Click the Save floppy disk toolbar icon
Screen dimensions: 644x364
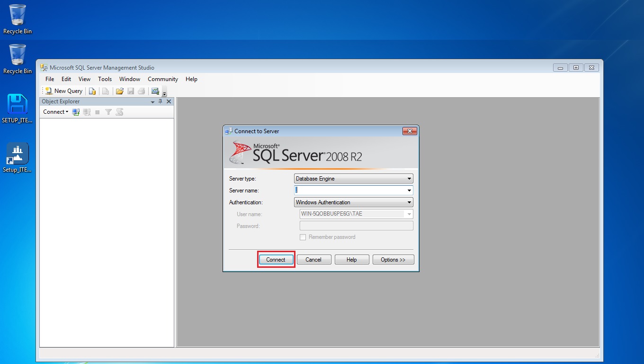[131, 91]
